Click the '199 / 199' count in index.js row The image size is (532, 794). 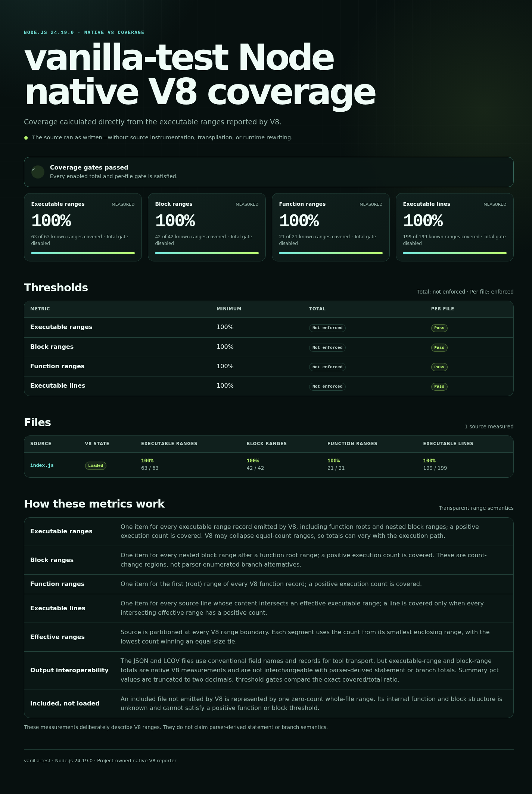435,468
